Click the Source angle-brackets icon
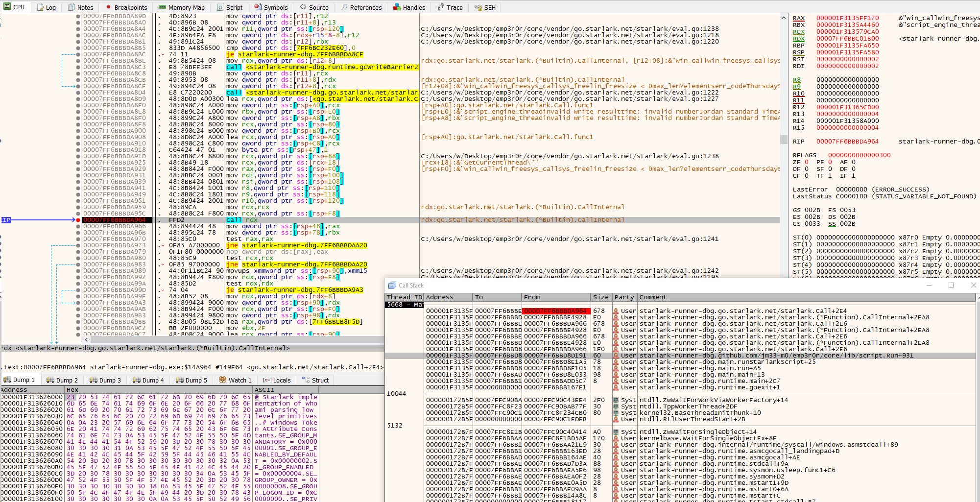Screen dimensions: 980x502 [x=303, y=7]
